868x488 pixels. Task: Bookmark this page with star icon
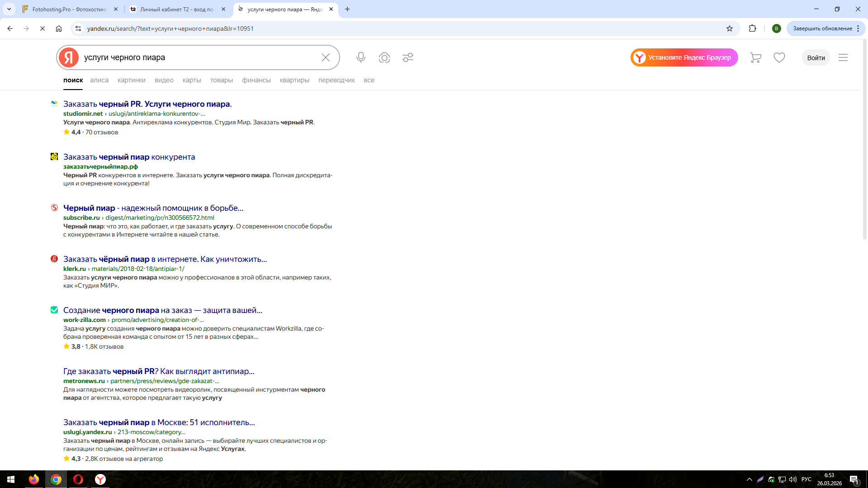(730, 28)
